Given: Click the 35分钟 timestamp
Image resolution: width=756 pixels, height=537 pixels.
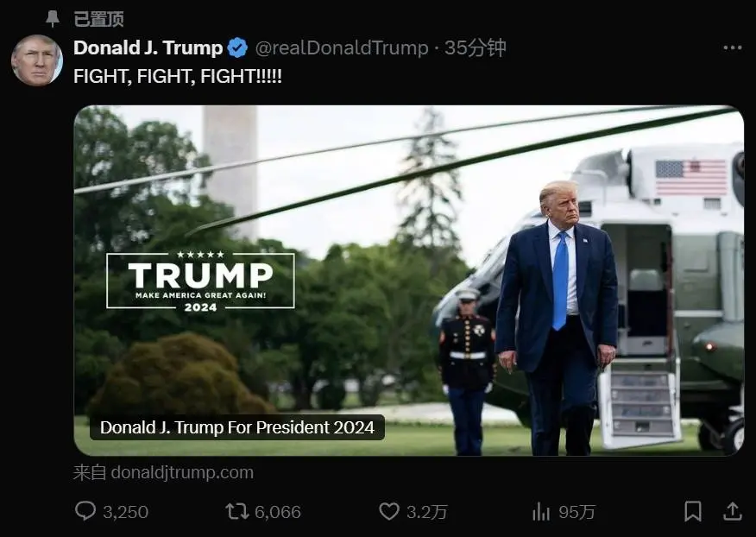Looking at the screenshot, I should click(475, 47).
